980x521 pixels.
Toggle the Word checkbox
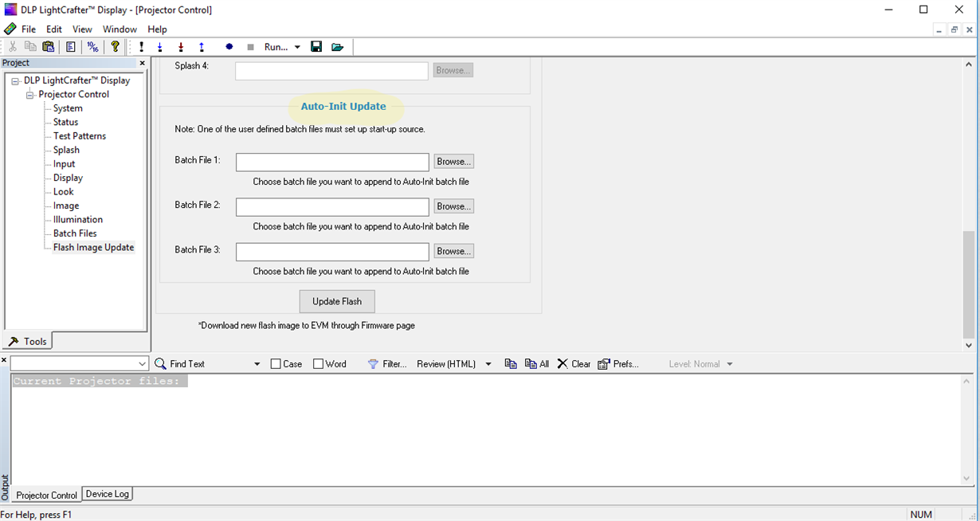coord(318,364)
